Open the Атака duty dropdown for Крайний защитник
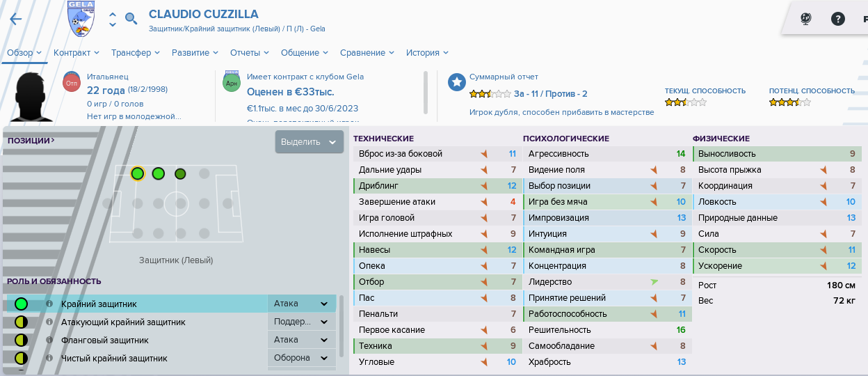Screen dimensions: 868x376 [x=301, y=304]
